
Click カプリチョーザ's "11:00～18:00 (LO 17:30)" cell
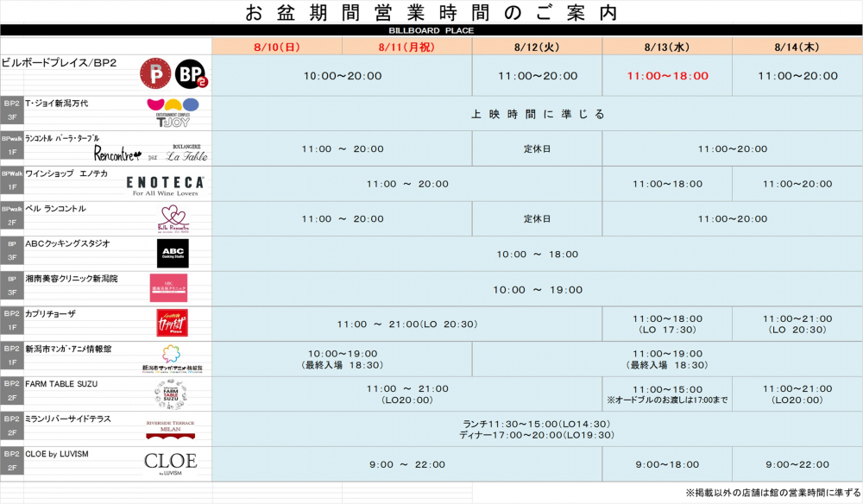pyautogui.click(x=668, y=324)
